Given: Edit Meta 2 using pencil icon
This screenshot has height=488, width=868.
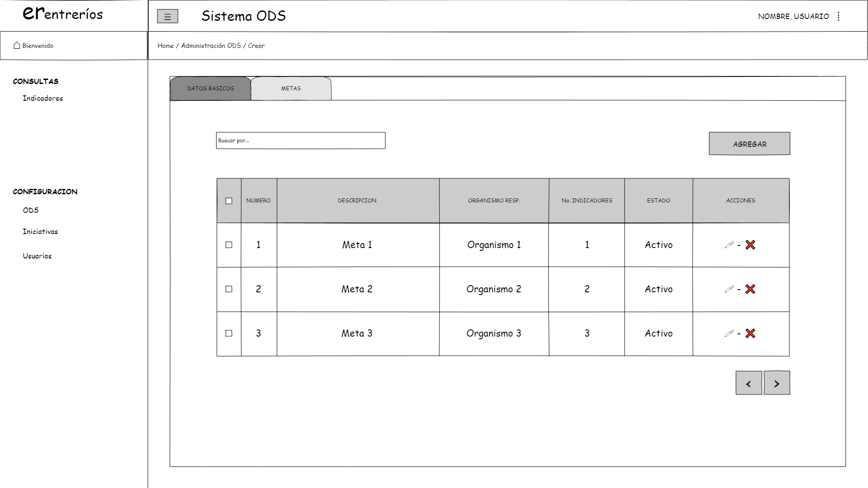Looking at the screenshot, I should 729,289.
